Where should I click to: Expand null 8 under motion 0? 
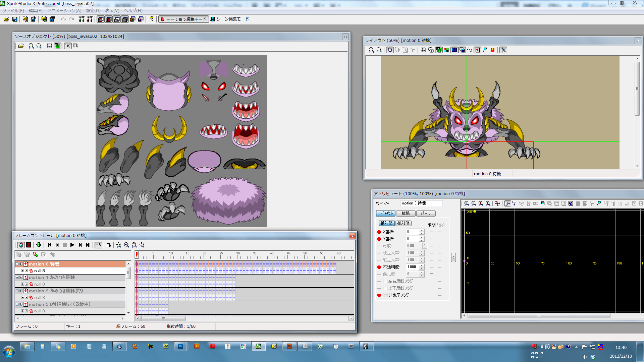[22, 271]
